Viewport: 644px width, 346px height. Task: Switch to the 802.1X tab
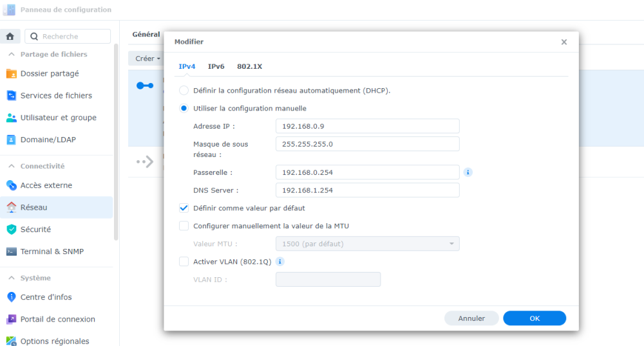pyautogui.click(x=249, y=66)
